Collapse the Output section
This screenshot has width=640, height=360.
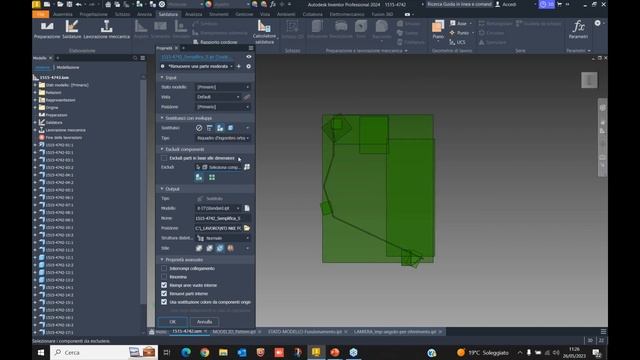[162, 189]
